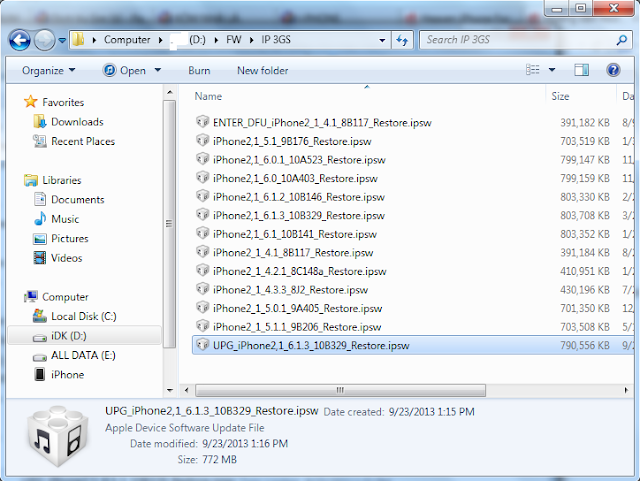Click icon of UPG_iPhone2,1_6.1.3_10B329_Restore.ipsw

tap(202, 345)
